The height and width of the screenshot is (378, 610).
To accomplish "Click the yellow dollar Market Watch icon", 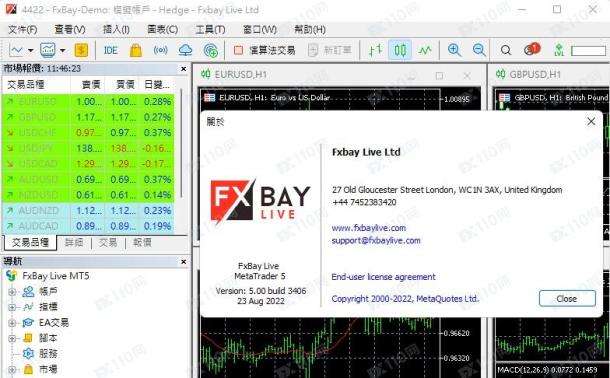I will click(x=81, y=50).
